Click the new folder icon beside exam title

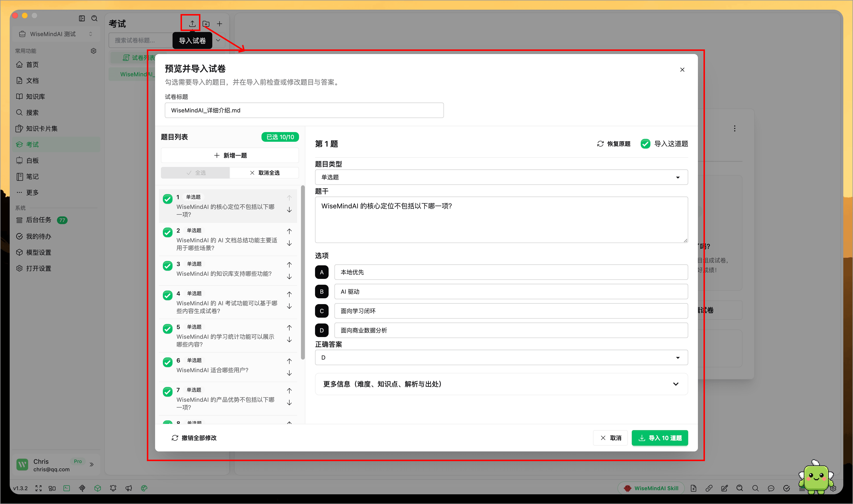point(206,24)
